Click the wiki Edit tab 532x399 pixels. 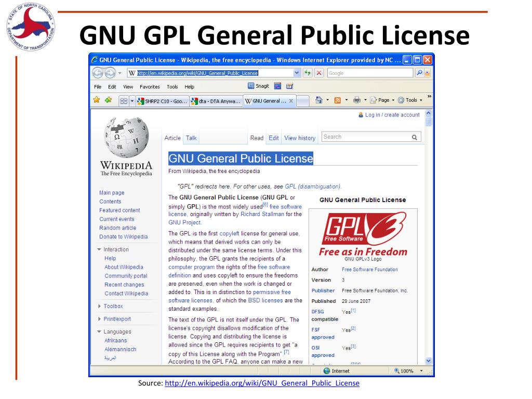[x=273, y=138]
